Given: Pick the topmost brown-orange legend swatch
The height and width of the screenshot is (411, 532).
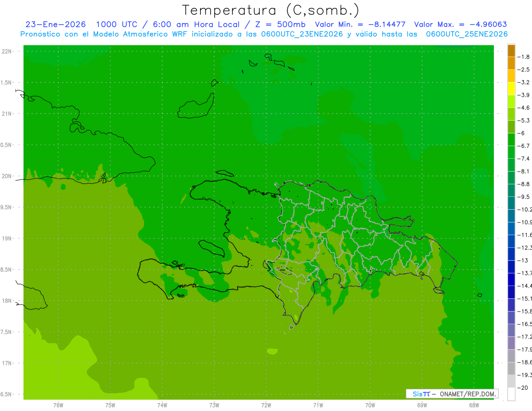Looking at the screenshot, I should pos(511,51).
